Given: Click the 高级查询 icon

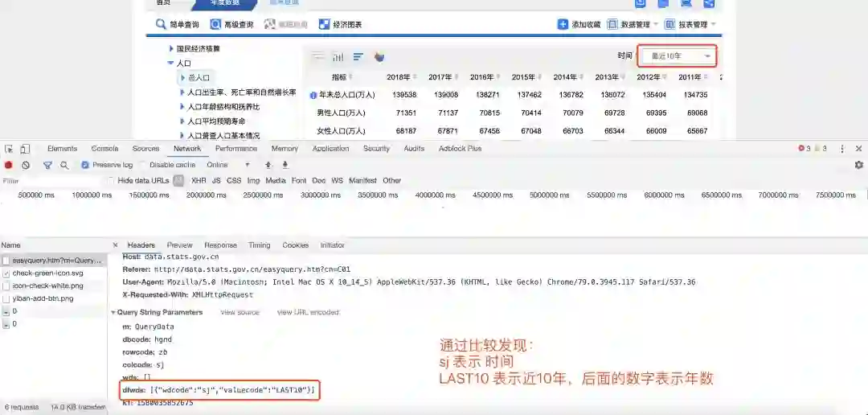Looking at the screenshot, I should click(216, 24).
